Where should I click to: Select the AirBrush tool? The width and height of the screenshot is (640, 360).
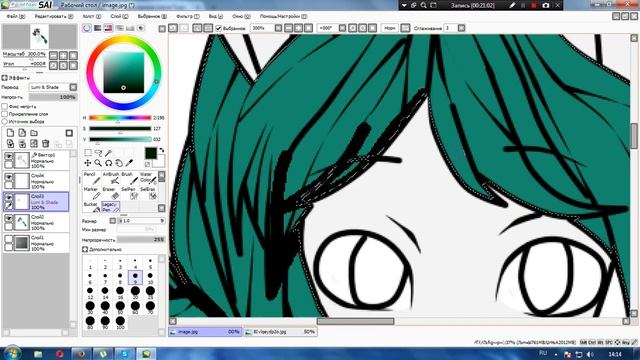pos(110,178)
